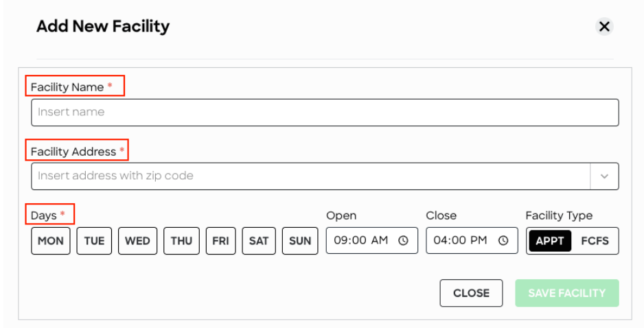The width and height of the screenshot is (644, 328).
Task: Select THU as an operating day
Action: coord(181,241)
